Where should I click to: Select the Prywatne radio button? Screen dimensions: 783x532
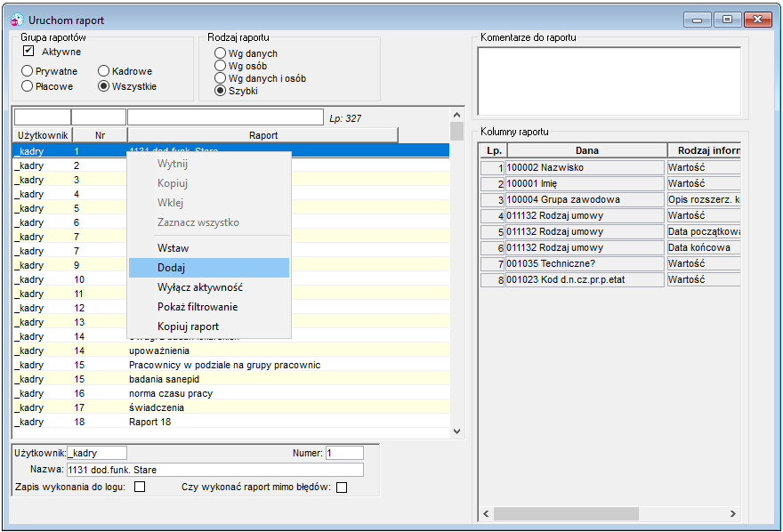point(27,71)
